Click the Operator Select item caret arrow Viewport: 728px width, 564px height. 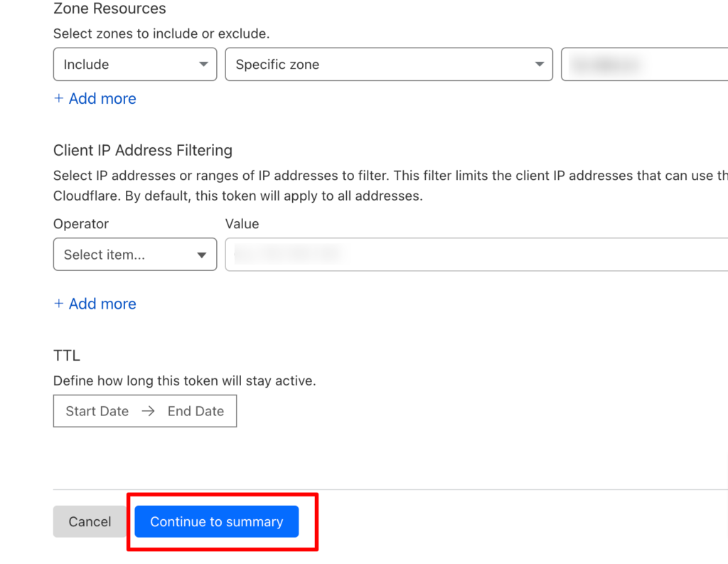point(201,255)
